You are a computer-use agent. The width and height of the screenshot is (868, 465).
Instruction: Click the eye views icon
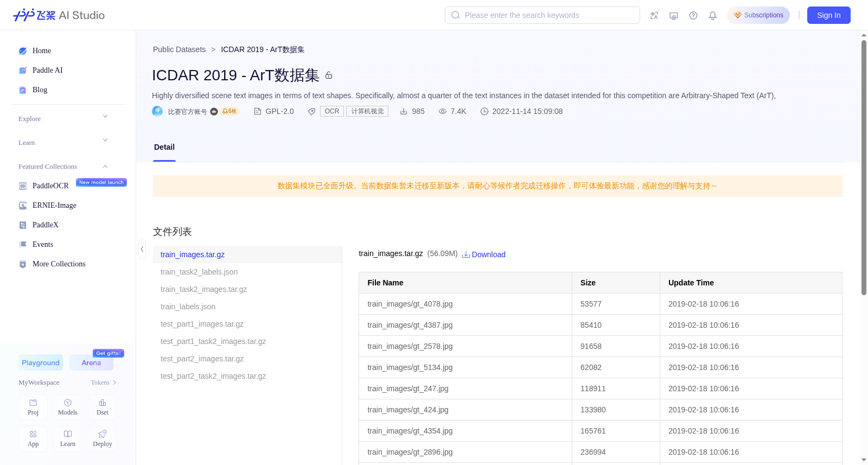point(443,111)
